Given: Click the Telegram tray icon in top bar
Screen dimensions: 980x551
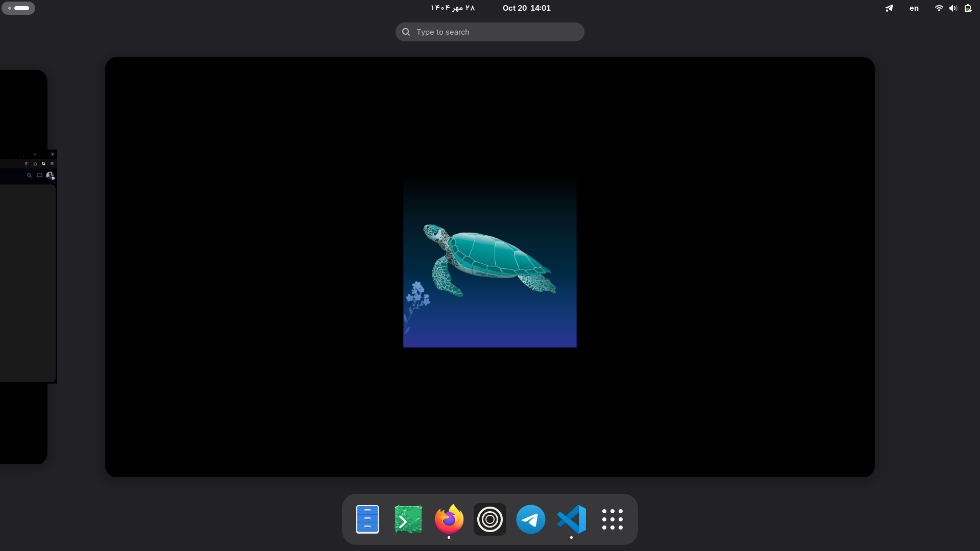Looking at the screenshot, I should tap(889, 8).
